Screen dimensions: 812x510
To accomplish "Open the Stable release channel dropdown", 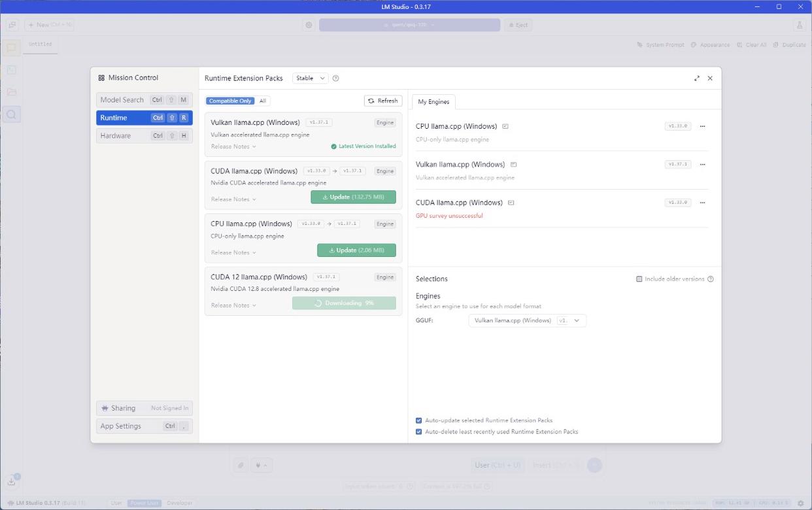I will [x=310, y=78].
